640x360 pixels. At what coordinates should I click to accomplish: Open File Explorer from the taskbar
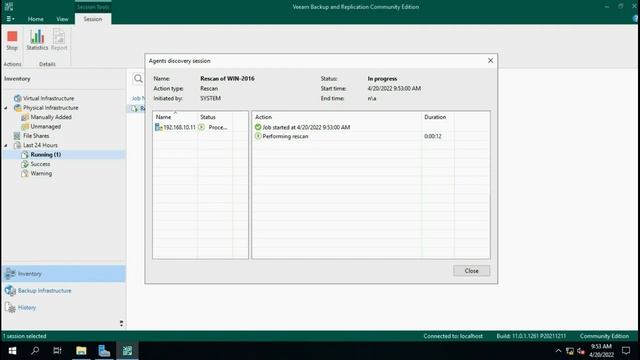tap(81, 351)
